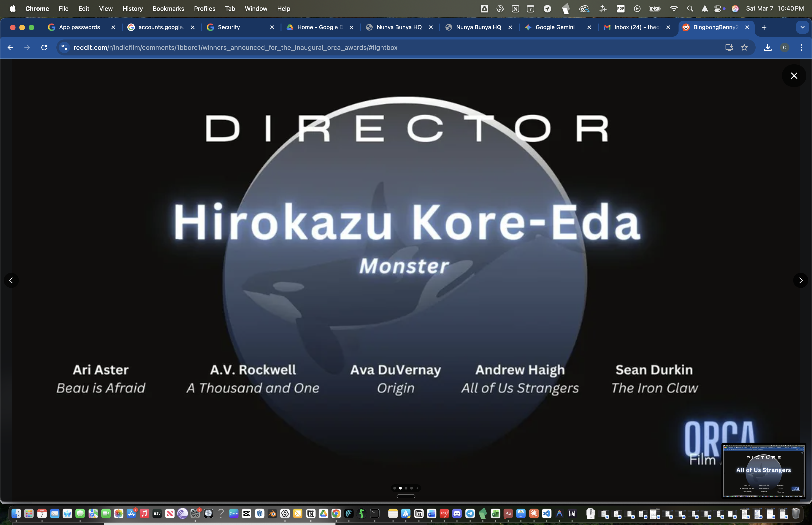The image size is (812, 525).
Task: Open Chrome's three-dot customization menu
Action: click(802, 47)
